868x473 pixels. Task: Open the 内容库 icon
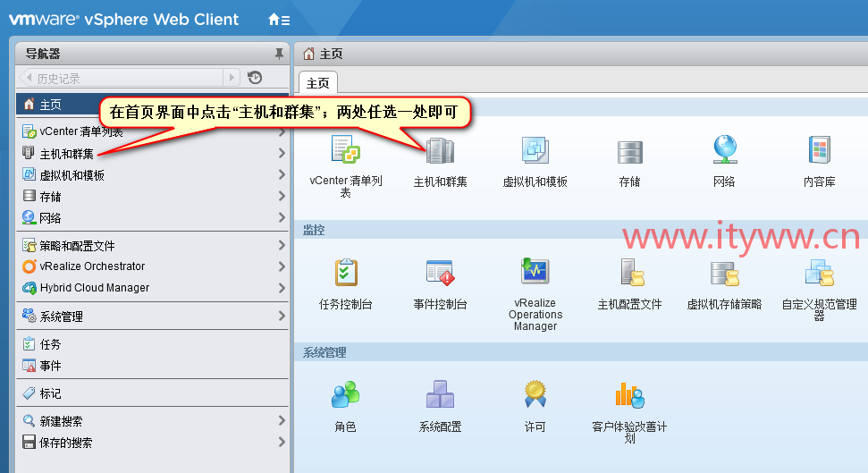[x=820, y=149]
